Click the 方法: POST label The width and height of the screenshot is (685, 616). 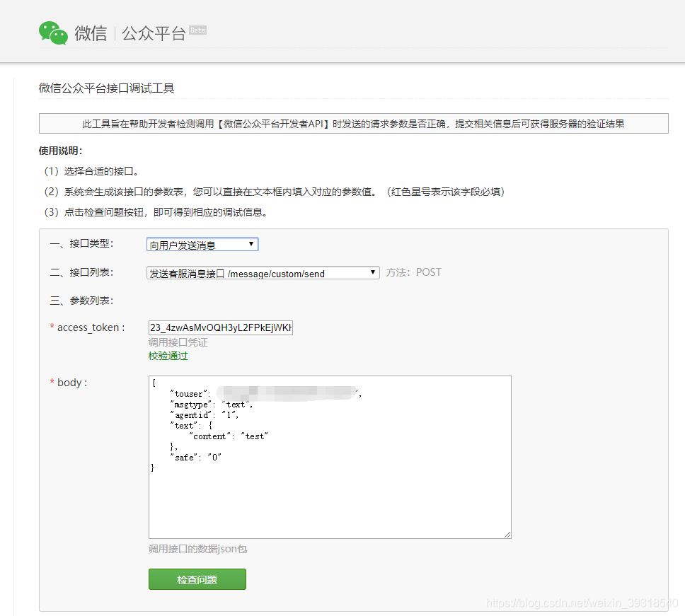tap(414, 272)
